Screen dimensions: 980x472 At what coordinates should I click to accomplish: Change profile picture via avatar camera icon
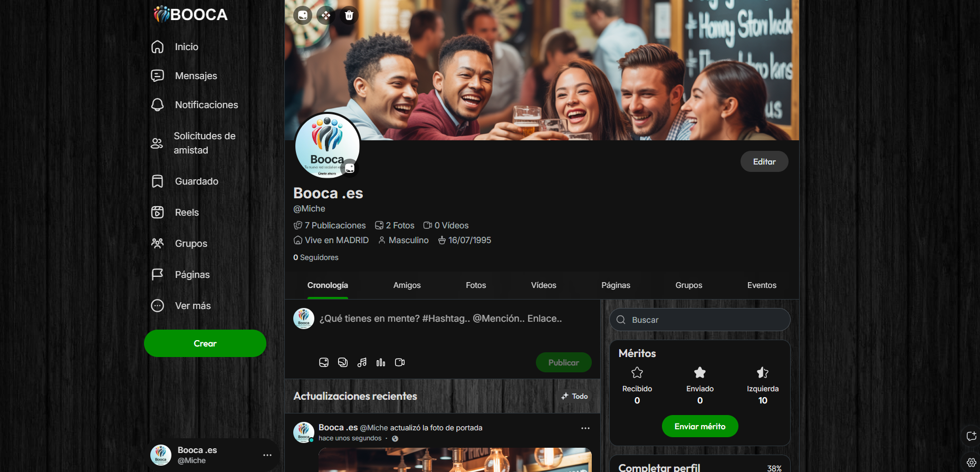(350, 169)
